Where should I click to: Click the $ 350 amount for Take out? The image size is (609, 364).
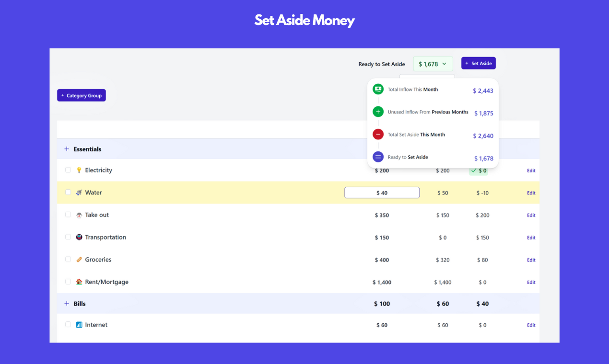tap(382, 216)
